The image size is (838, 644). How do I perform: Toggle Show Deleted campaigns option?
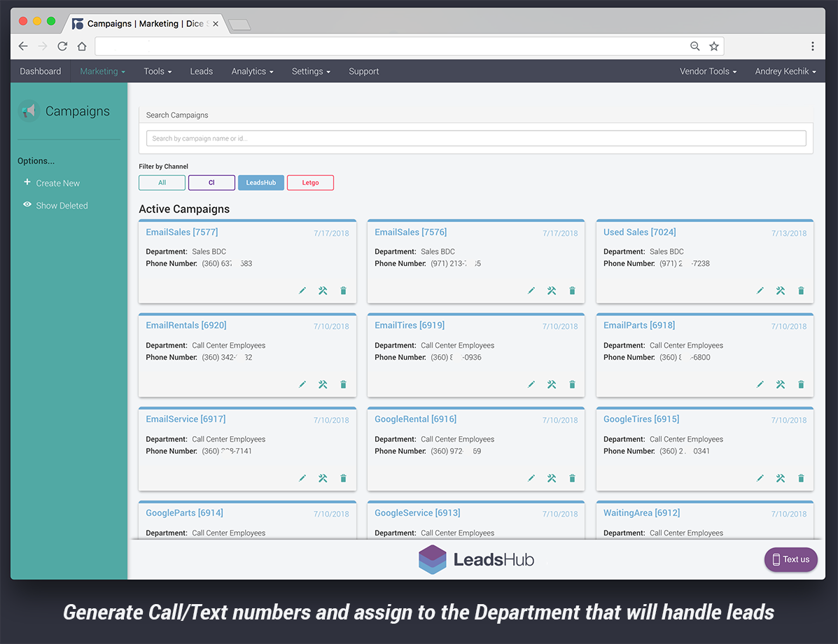tap(55, 205)
